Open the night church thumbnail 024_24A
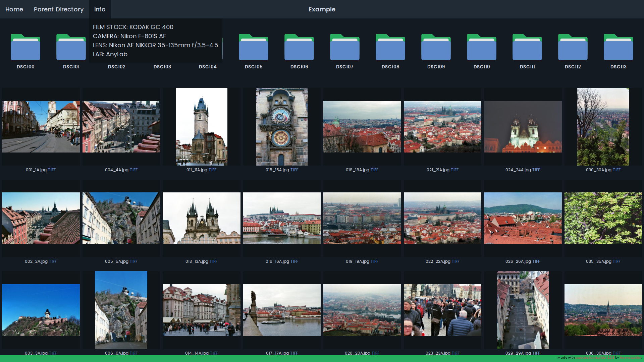The image size is (644, 362). [523, 127]
